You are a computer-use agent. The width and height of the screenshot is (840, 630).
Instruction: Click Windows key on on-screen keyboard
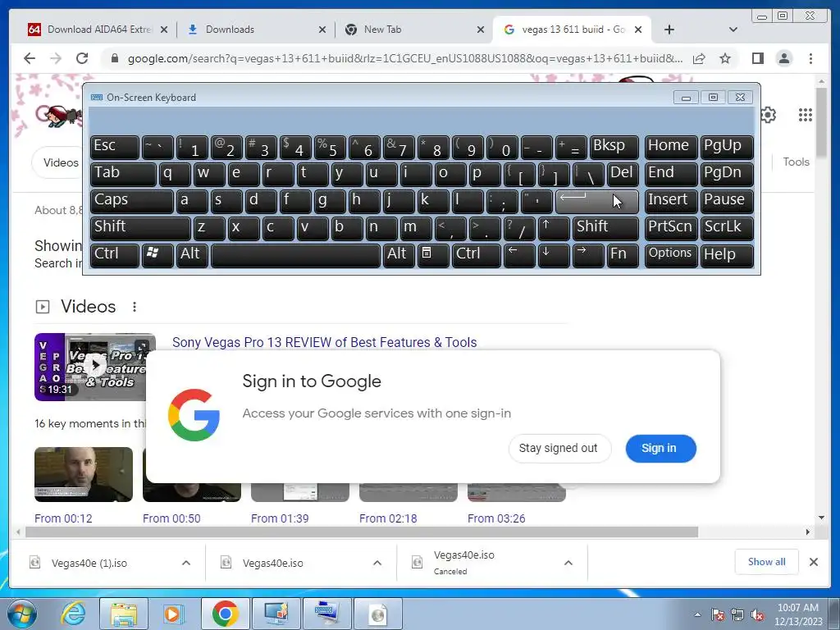tap(157, 254)
